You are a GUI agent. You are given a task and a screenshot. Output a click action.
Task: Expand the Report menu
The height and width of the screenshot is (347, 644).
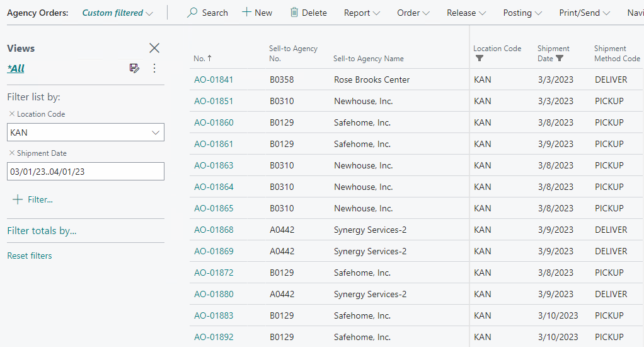362,13
